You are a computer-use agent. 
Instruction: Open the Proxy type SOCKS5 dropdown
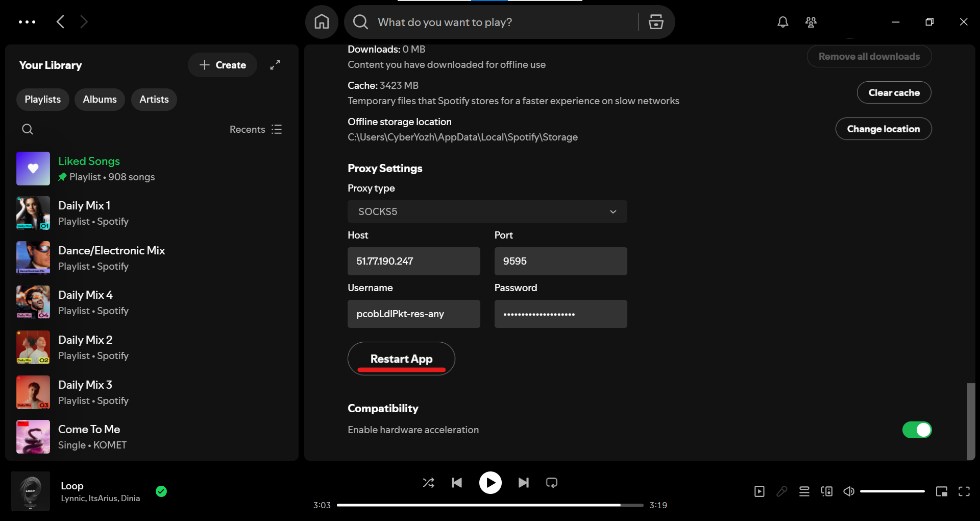[x=487, y=211]
